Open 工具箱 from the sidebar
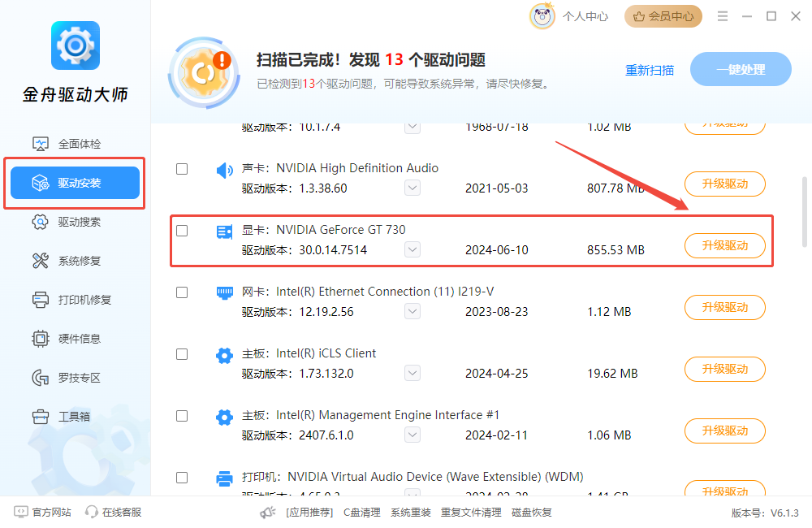Screen dimensions: 812x528 (x=75, y=417)
